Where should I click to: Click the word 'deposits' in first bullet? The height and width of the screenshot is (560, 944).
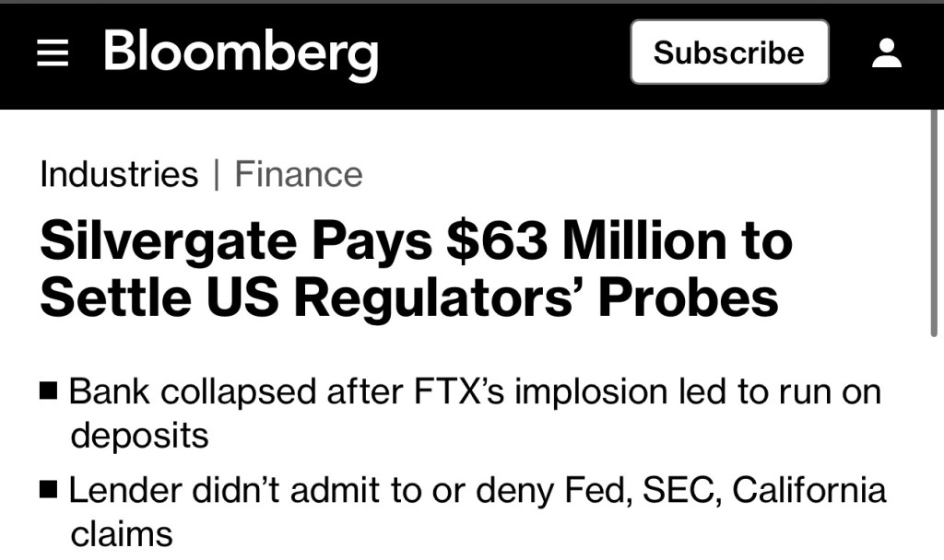tap(139, 435)
